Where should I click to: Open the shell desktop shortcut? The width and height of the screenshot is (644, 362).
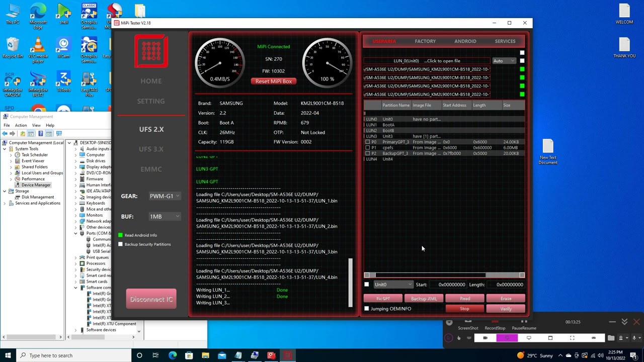pyautogui.click(x=63, y=14)
